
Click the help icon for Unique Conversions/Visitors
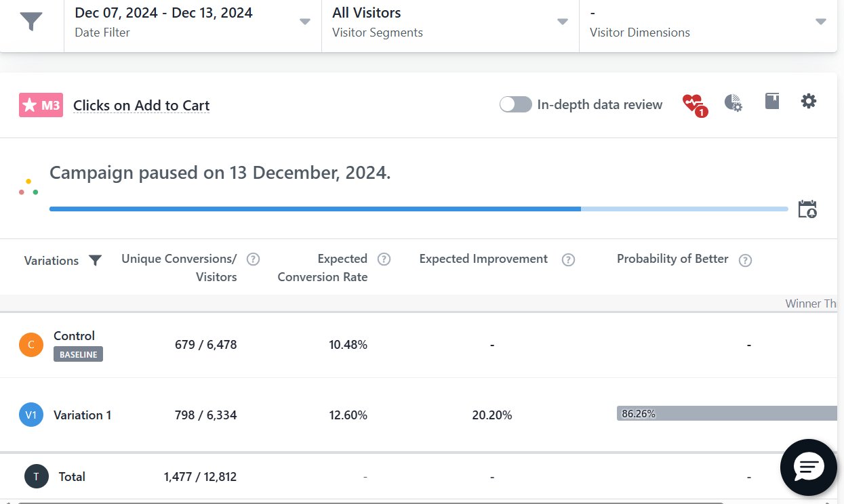click(253, 259)
